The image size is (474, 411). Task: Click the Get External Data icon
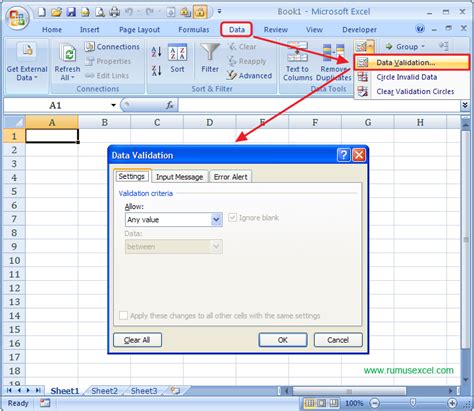[x=27, y=51]
